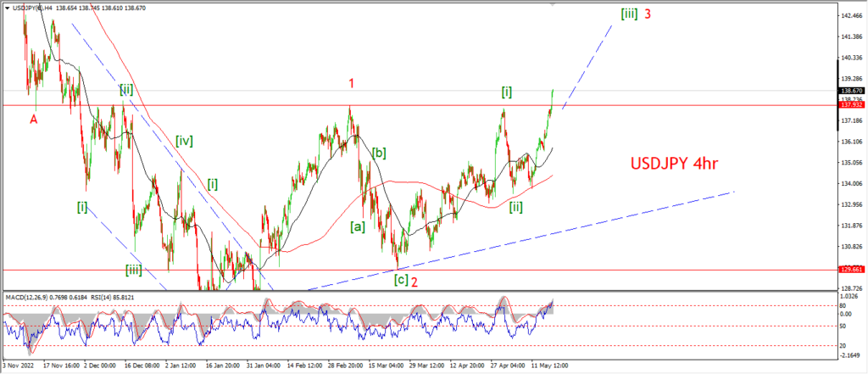Select the red wave 1 label
The image size is (868, 374).
[351, 83]
